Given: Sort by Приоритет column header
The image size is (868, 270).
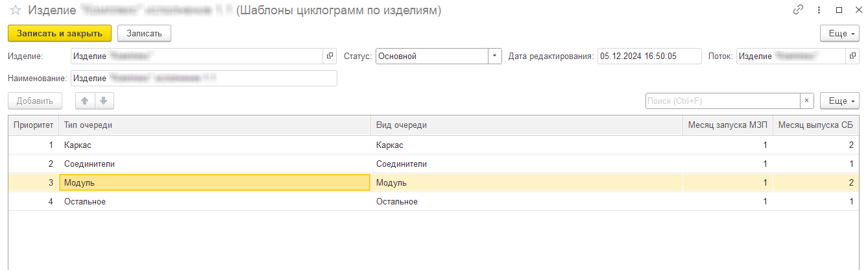Looking at the screenshot, I should [32, 126].
